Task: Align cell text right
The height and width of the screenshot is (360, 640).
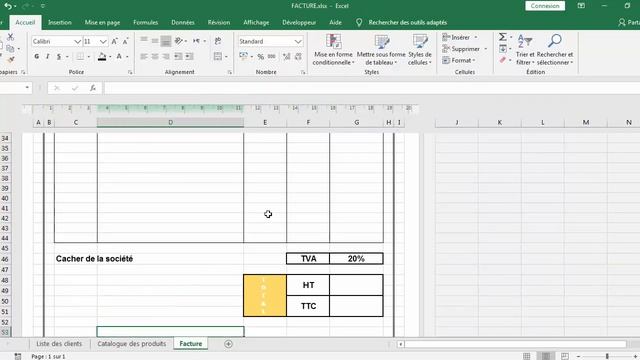Action: click(x=166, y=56)
